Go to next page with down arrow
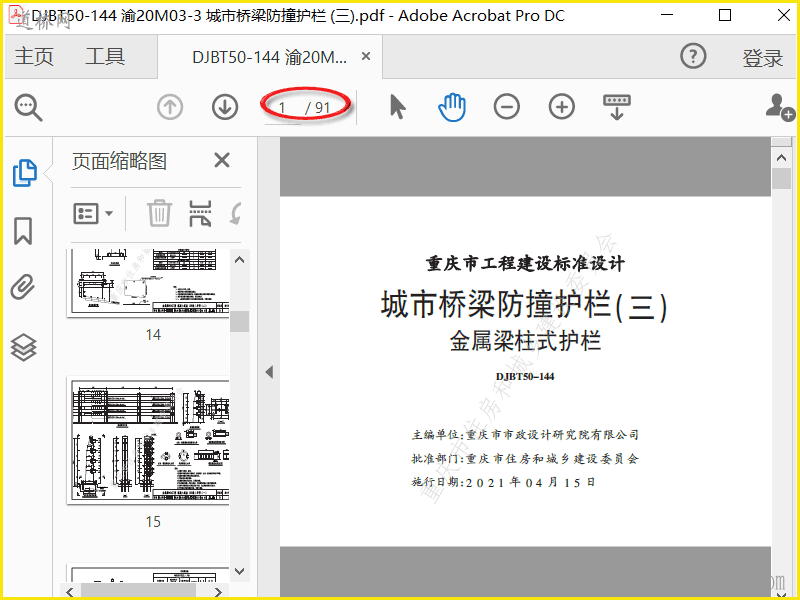The height and width of the screenshot is (600, 800). point(225,107)
